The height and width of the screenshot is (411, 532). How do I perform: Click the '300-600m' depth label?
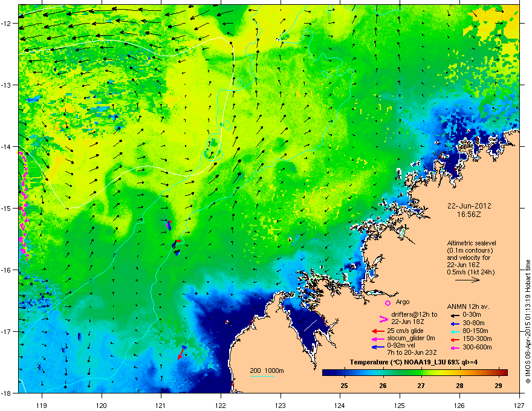tap(477, 348)
